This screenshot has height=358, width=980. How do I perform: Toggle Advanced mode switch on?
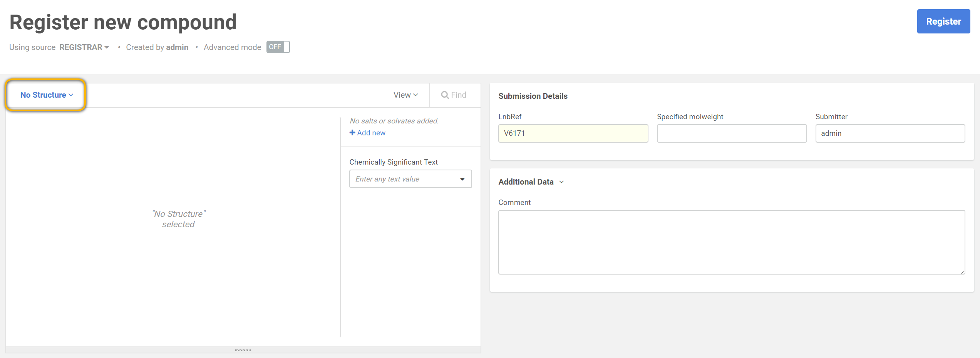click(x=278, y=47)
